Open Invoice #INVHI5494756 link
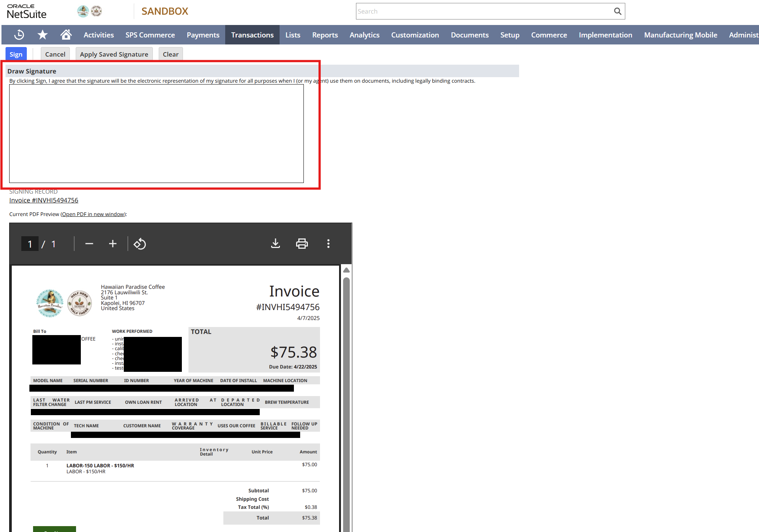Viewport: 759px width, 532px height. (44, 200)
